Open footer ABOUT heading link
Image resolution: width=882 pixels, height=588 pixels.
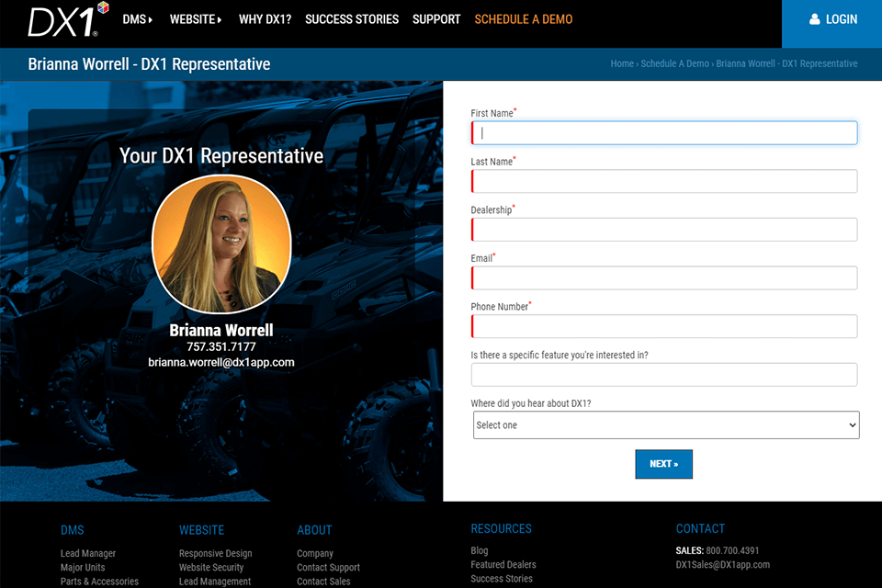point(314,530)
